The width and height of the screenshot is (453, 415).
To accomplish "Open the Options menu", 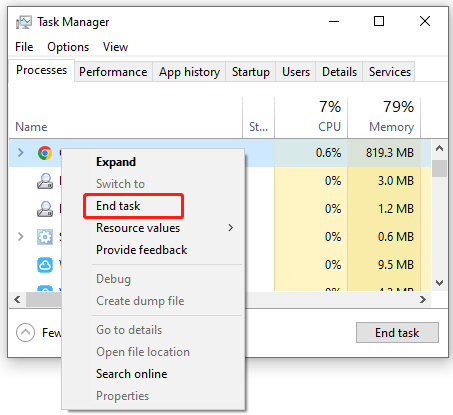I will click(68, 47).
